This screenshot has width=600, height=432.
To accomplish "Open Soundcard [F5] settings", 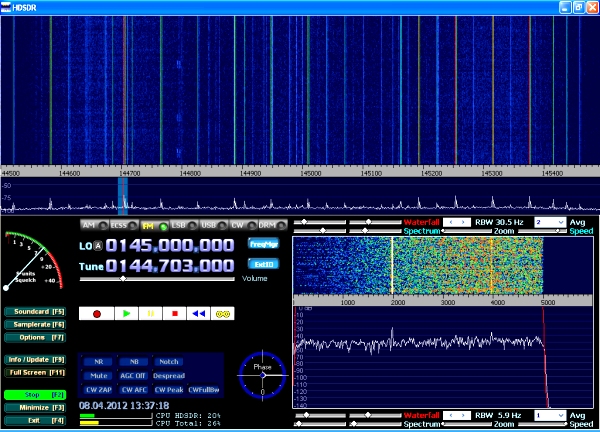I will pos(35,311).
